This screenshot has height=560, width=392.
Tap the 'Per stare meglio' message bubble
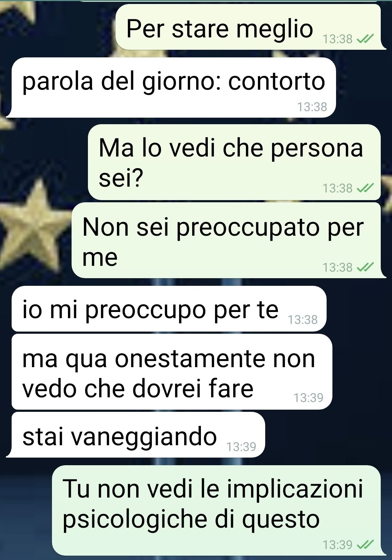click(248, 27)
